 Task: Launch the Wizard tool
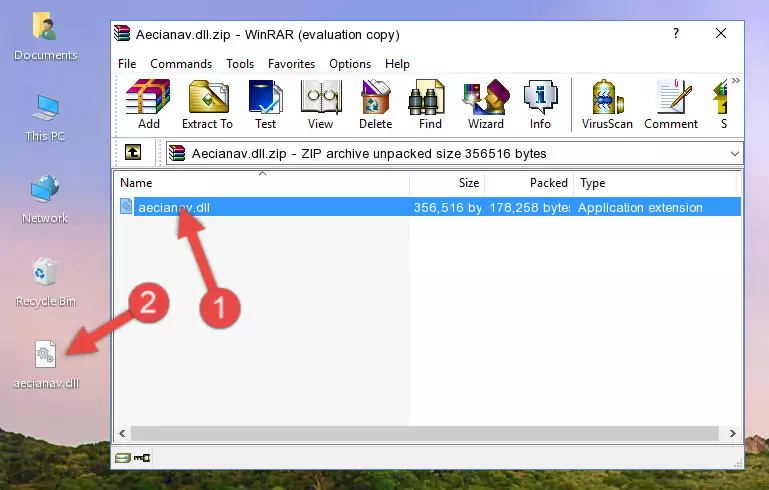click(486, 104)
